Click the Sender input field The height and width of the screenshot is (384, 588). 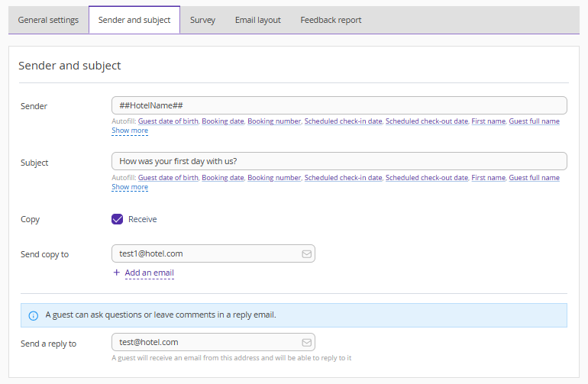tap(339, 105)
